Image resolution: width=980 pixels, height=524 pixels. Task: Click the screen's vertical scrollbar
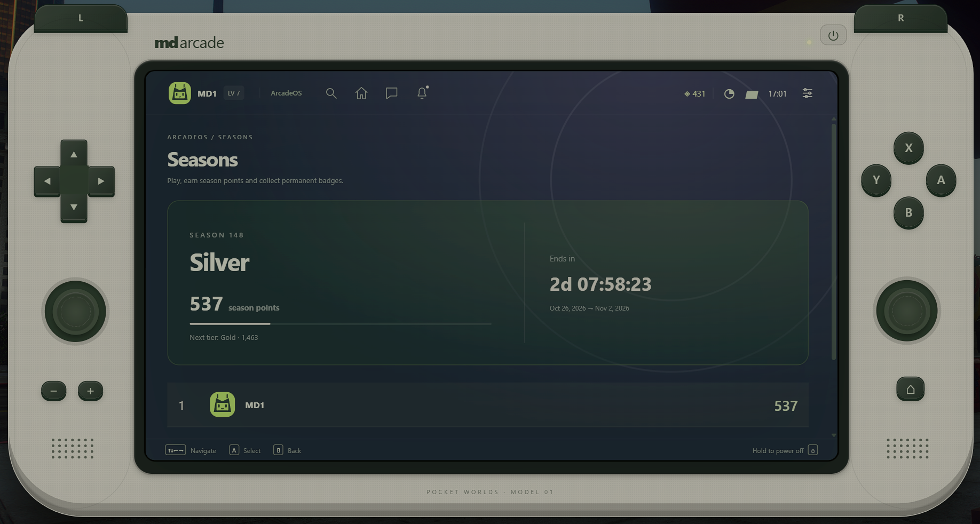pos(833,242)
